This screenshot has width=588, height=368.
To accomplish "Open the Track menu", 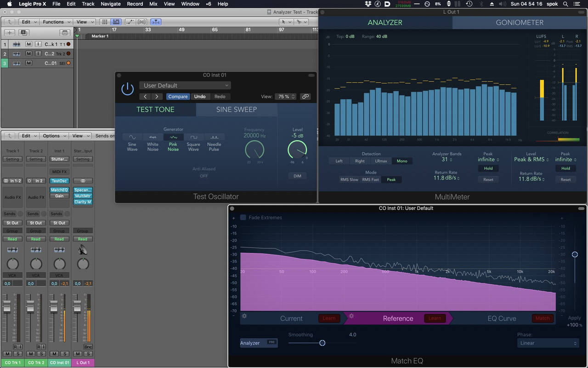I will pyautogui.click(x=88, y=4).
